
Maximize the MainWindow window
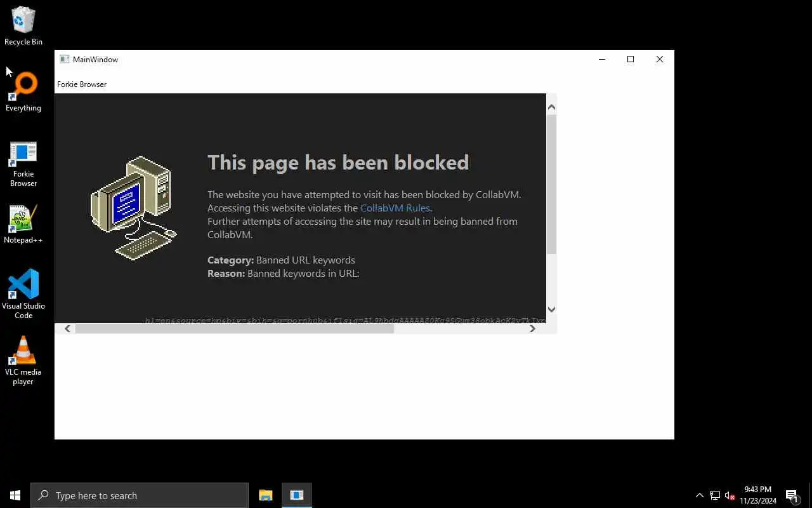coord(631,59)
